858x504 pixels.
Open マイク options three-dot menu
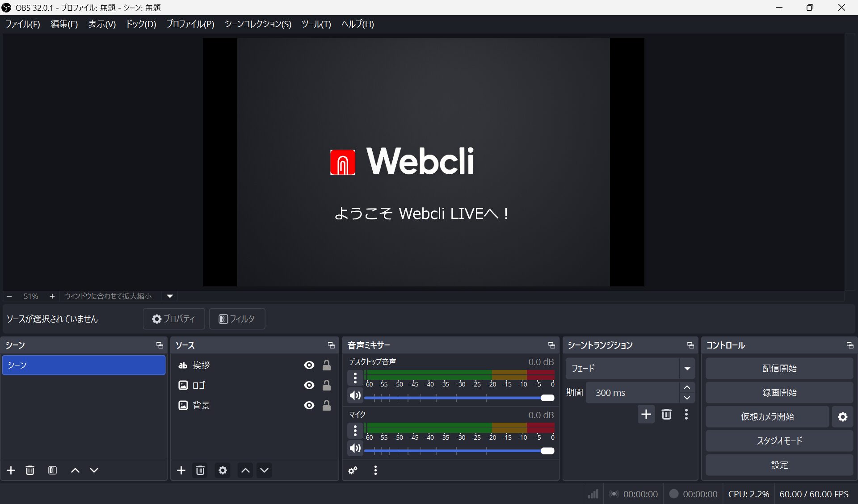coord(355,431)
